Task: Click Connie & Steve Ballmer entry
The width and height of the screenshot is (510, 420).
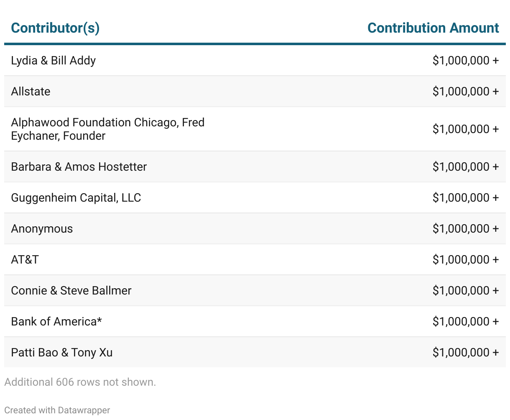Action: coord(71,291)
